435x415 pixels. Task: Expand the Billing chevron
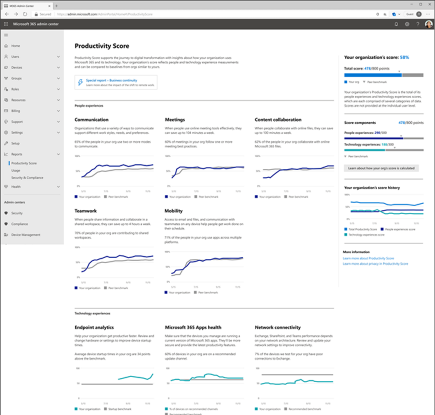pos(58,111)
